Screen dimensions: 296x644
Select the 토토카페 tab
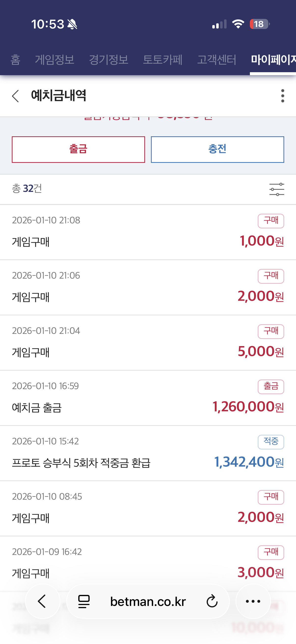pyautogui.click(x=163, y=60)
